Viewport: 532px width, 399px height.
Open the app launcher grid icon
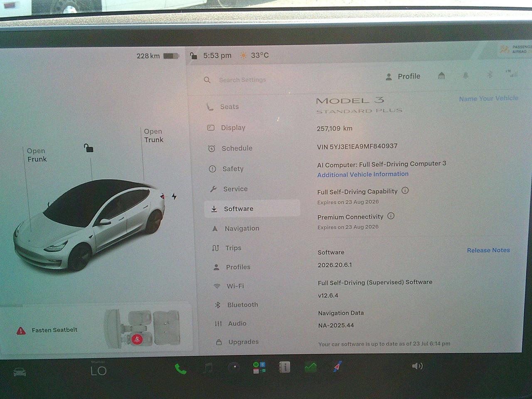click(x=259, y=367)
